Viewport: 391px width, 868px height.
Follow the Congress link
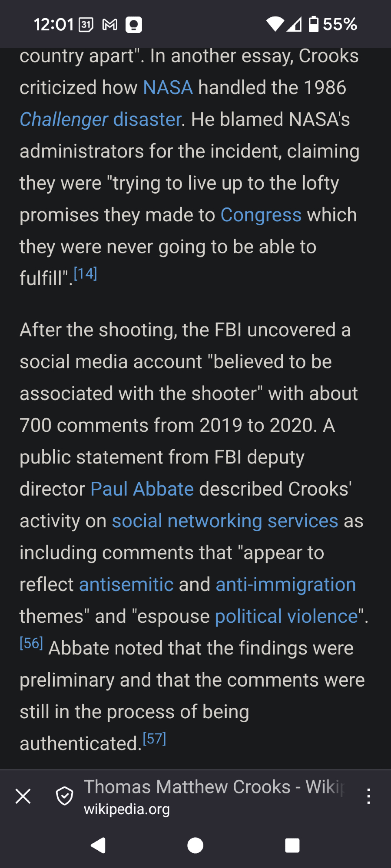[x=261, y=215]
